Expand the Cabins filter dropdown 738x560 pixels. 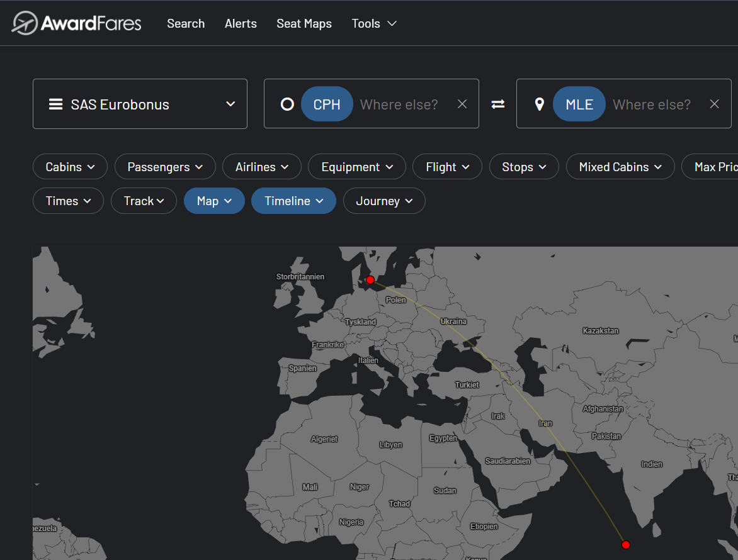(x=70, y=167)
